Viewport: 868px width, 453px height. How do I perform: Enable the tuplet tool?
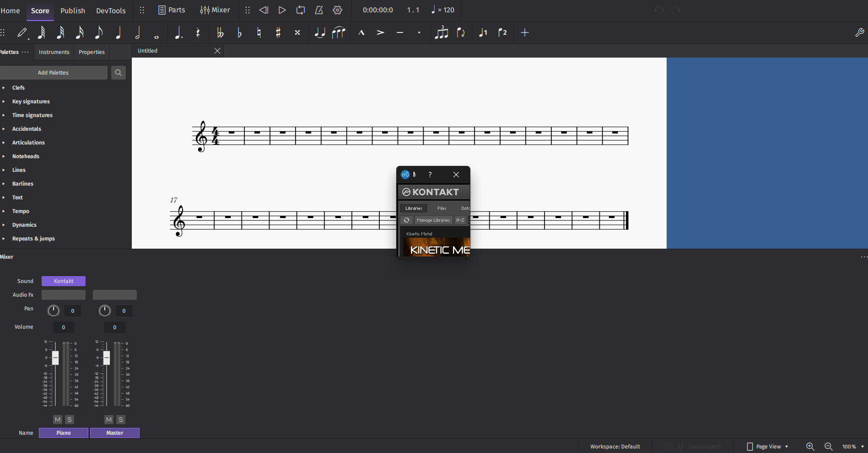[441, 32]
